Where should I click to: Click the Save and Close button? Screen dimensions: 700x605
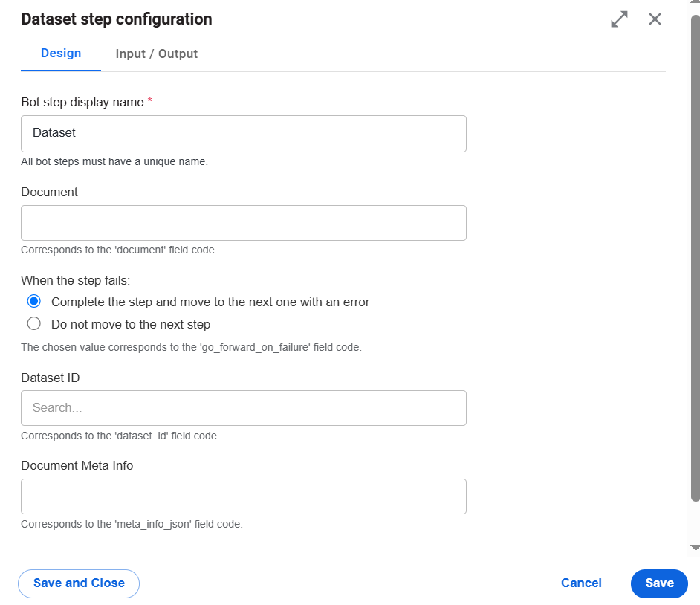[79, 583]
